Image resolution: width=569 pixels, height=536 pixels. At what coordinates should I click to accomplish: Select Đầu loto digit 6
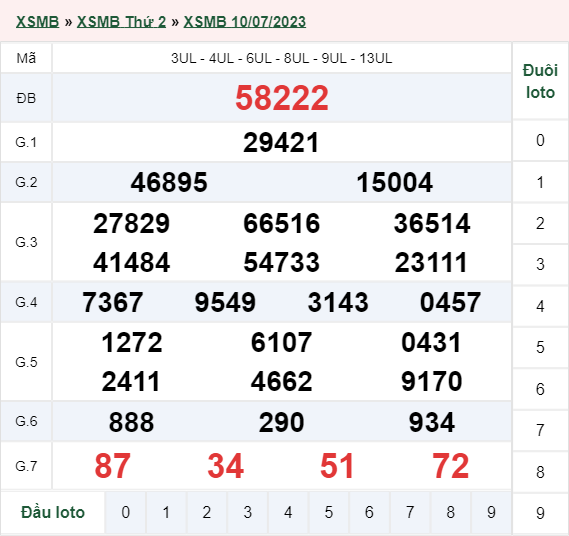pyautogui.click(x=369, y=512)
